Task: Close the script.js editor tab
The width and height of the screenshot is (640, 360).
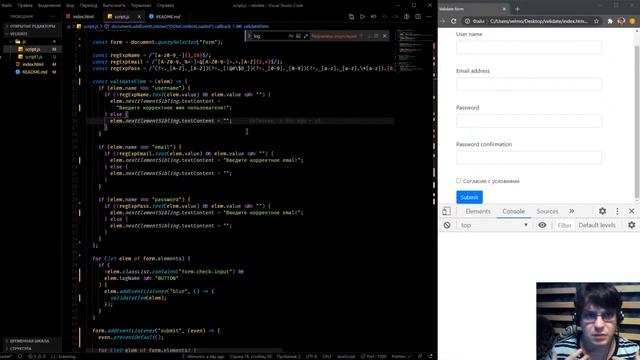Action: (139, 17)
